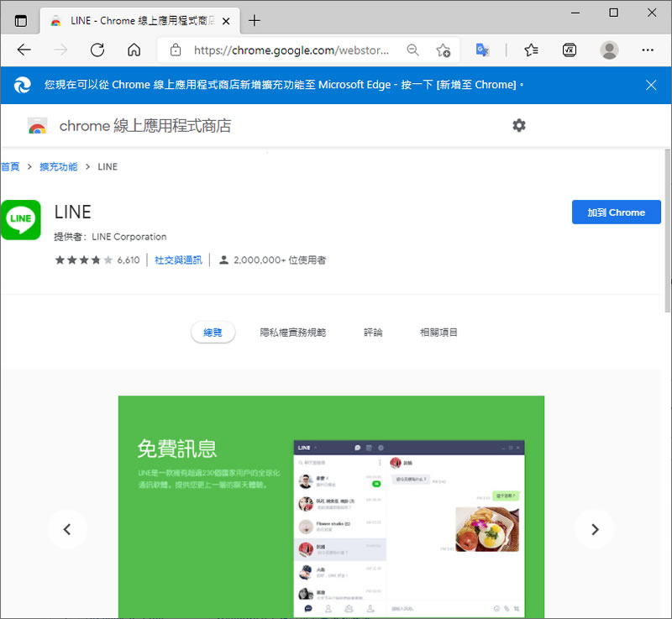
Task: Open a new browser tab
Action: [x=255, y=20]
